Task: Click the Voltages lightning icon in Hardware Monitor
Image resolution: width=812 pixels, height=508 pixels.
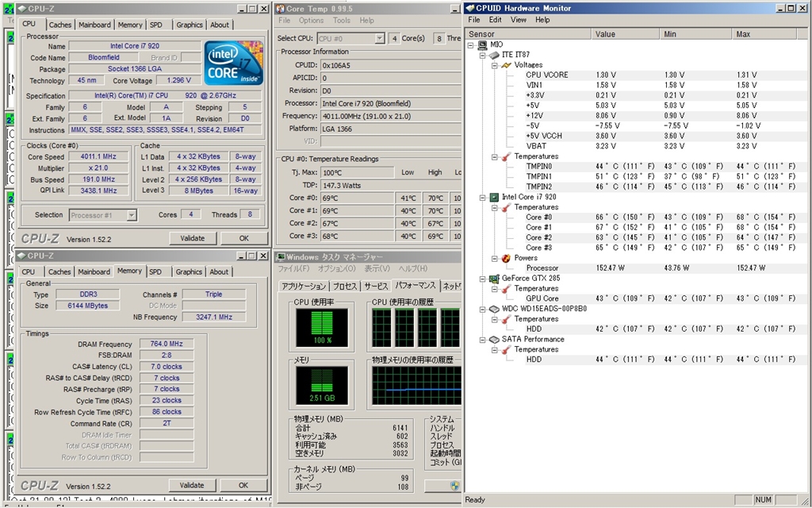Action: click(507, 65)
